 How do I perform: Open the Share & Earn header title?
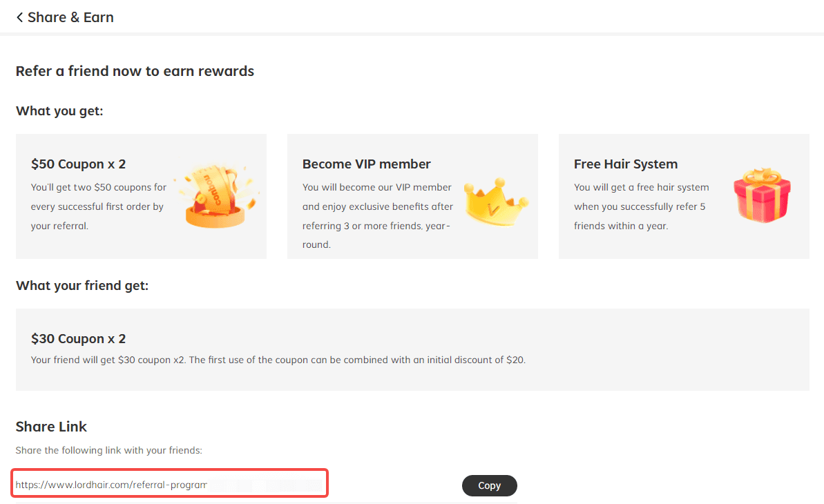[x=70, y=17]
